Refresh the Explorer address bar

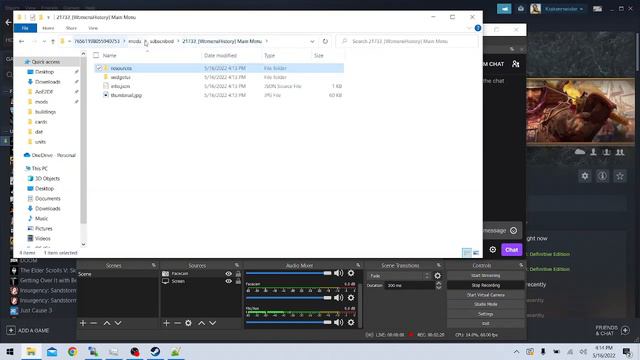click(325, 41)
